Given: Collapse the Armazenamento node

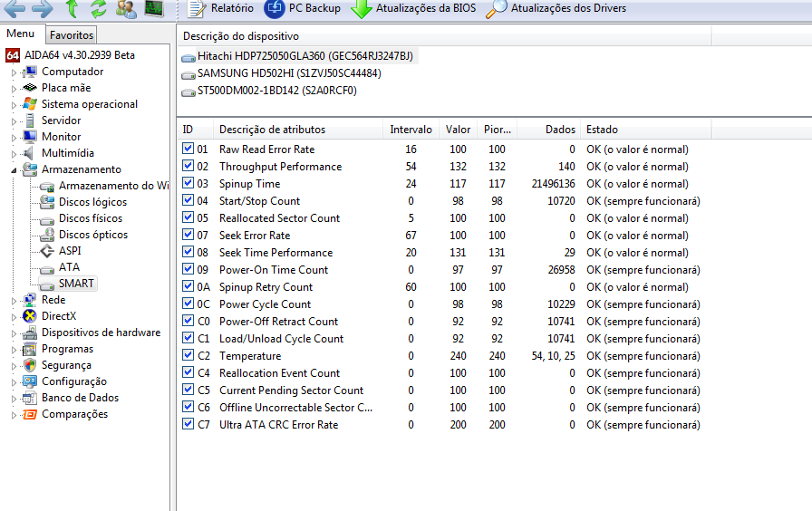Looking at the screenshot, I should [14, 170].
